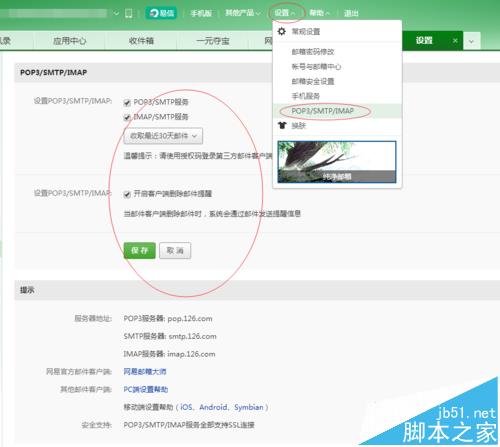This screenshot has width=500, height=447.
Task: Click the POP3/SMTP/IMAP服务全部支持SSL连接 text
Action: pos(189,425)
